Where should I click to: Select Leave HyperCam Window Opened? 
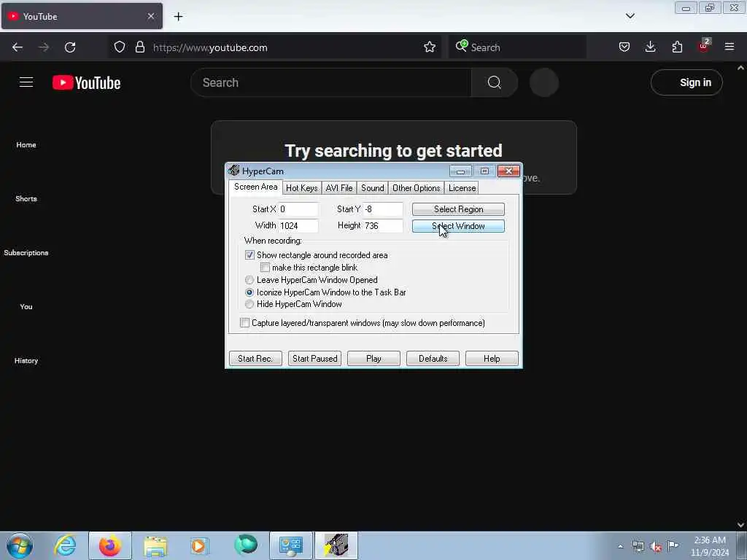pos(249,280)
